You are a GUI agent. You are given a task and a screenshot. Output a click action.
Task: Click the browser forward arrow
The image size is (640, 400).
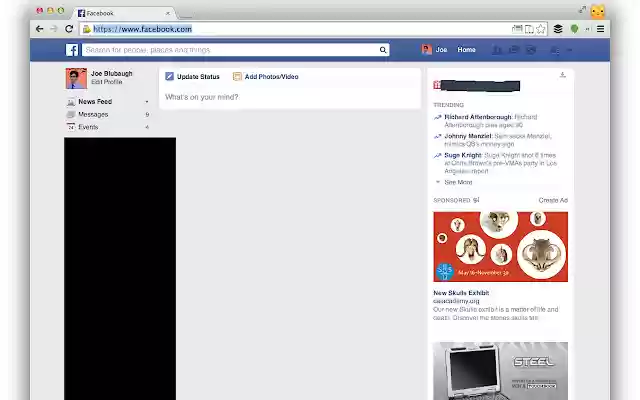point(54,29)
